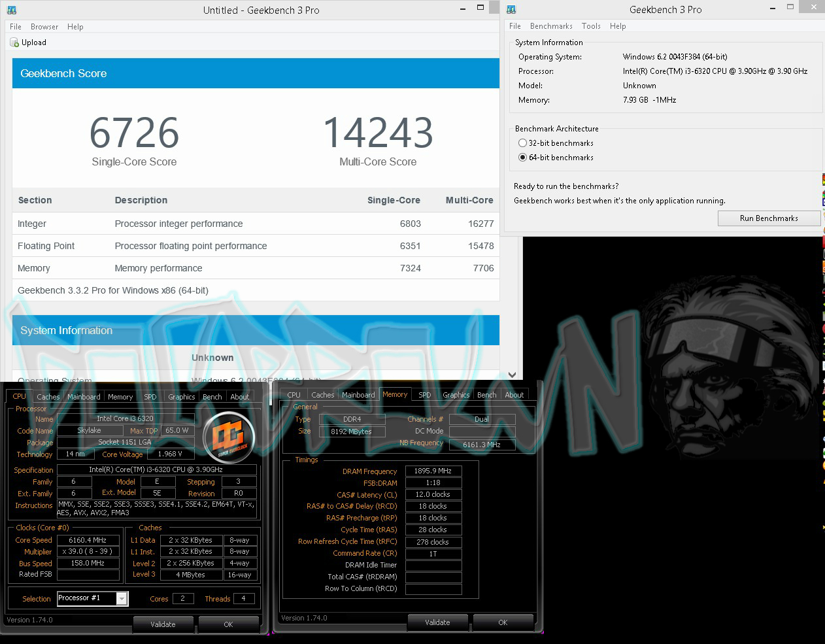
Task: Open the Processor #1 selection dropdown
Action: click(x=122, y=598)
